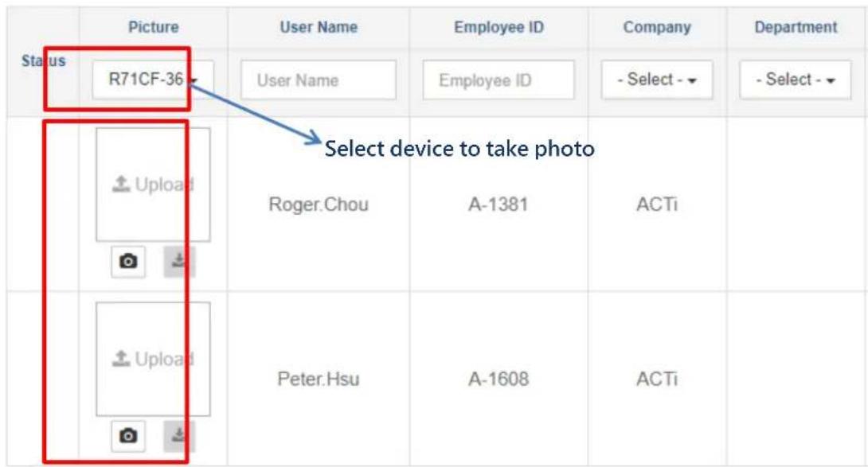
Task: Select employee ID A-1608
Action: click(x=499, y=379)
